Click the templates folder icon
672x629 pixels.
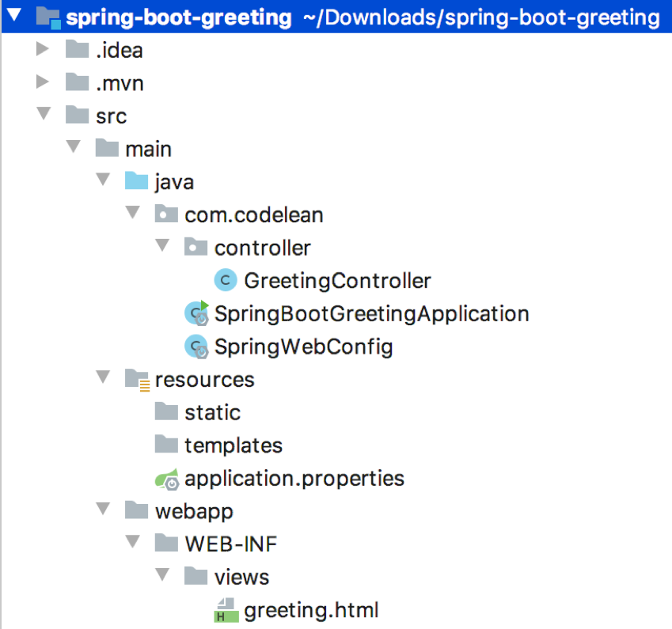point(166,445)
